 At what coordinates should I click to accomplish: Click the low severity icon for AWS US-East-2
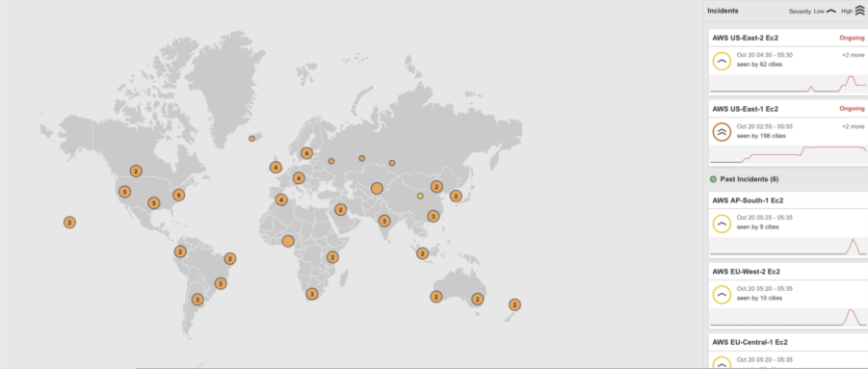click(x=722, y=61)
